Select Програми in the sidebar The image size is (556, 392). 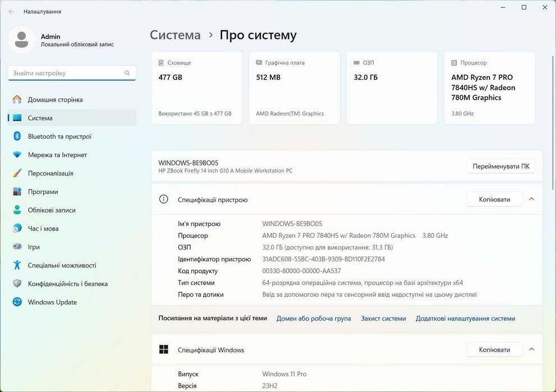(72, 192)
